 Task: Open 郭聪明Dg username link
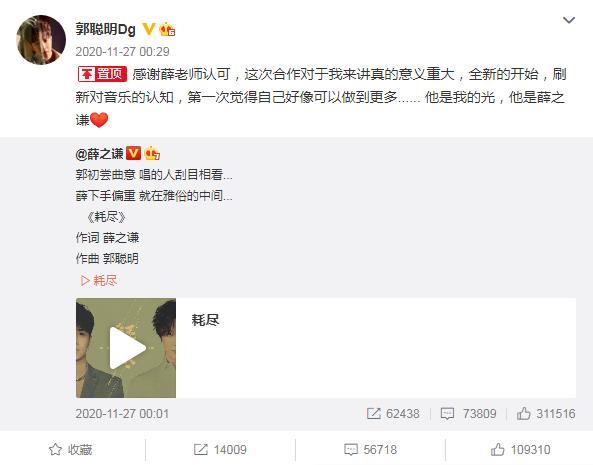(106, 29)
